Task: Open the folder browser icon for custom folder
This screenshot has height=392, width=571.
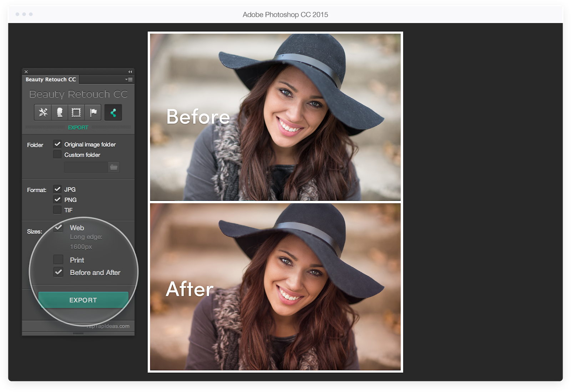Action: point(114,167)
